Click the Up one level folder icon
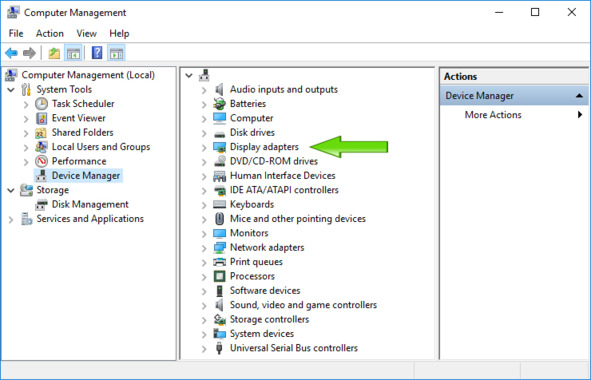 click(54, 53)
